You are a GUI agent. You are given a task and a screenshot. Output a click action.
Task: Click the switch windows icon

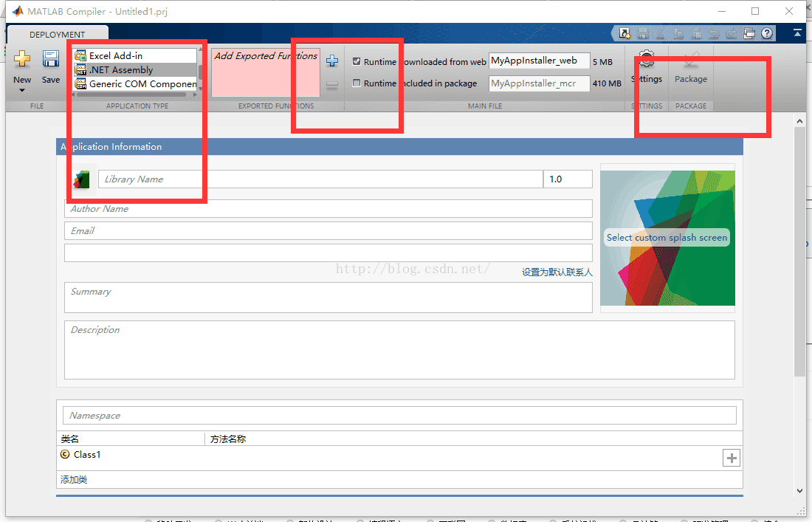click(749, 34)
